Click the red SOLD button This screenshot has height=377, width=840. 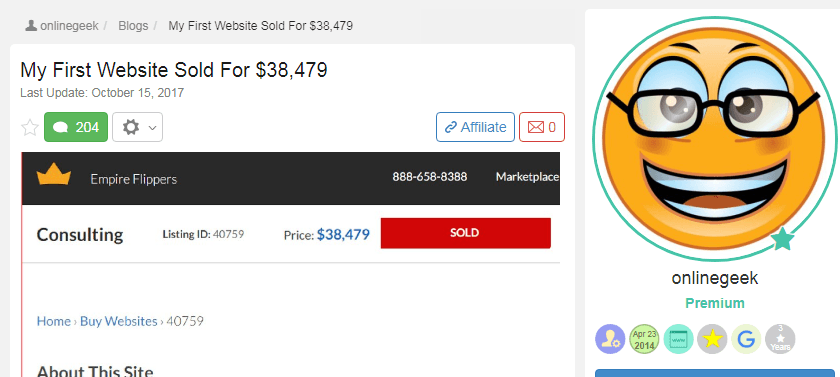(466, 233)
